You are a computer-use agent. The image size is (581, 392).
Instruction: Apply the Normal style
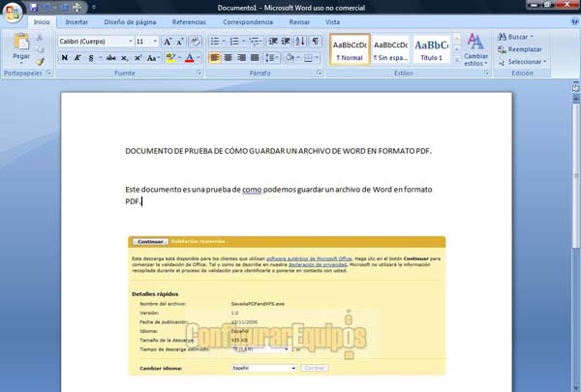pos(350,50)
